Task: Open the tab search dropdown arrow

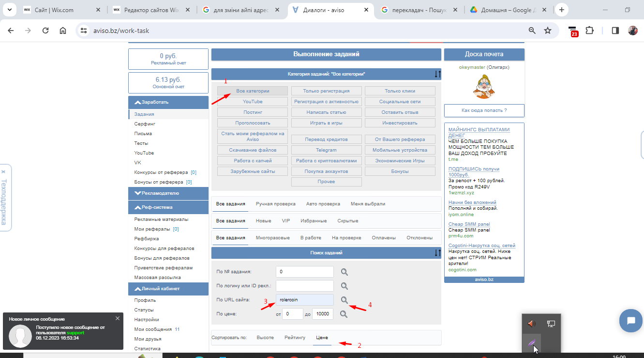Action: click(x=10, y=10)
